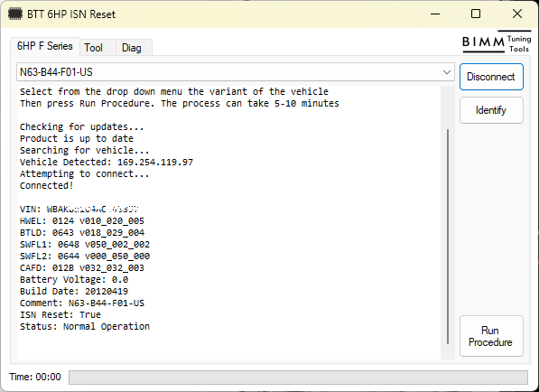Image resolution: width=539 pixels, height=392 pixels.
Task: Click the 'Product is up to date' line
Action: [x=77, y=138]
